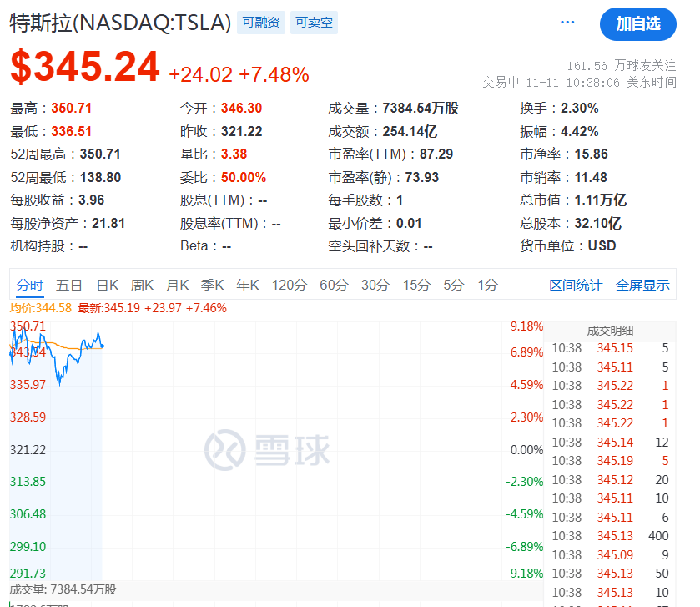Select the 1分 one-minute chart tab
700x607 pixels.
489,285
